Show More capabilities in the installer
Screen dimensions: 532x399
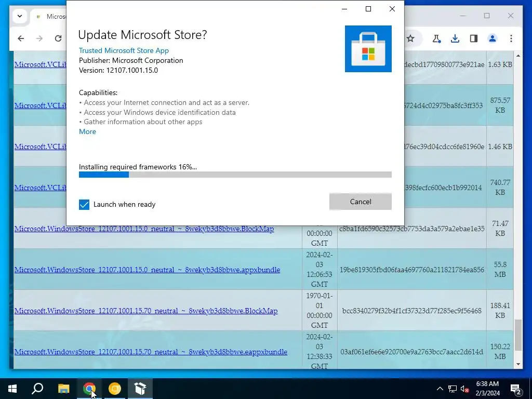[x=87, y=131]
